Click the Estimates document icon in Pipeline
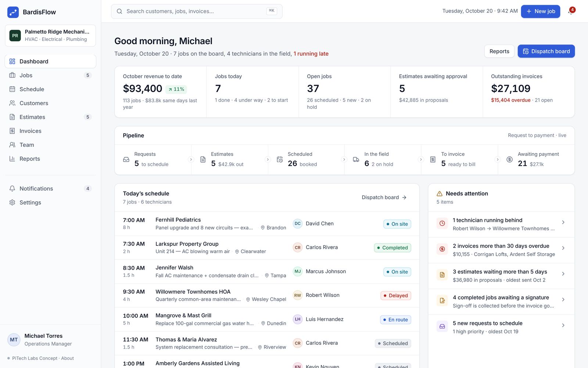588x368 pixels. tap(203, 160)
